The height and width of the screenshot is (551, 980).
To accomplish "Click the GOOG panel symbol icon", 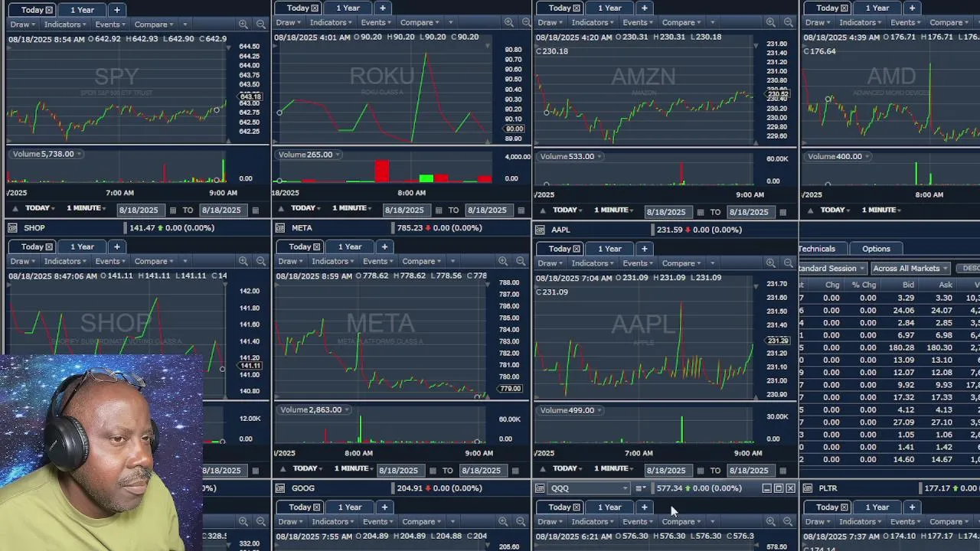I will pyautogui.click(x=280, y=487).
